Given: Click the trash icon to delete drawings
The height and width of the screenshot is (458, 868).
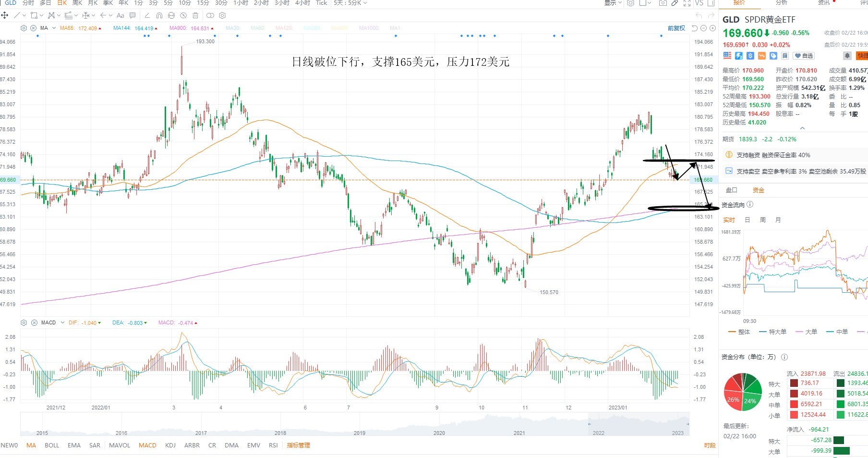Looking at the screenshot, I should [x=195, y=15].
